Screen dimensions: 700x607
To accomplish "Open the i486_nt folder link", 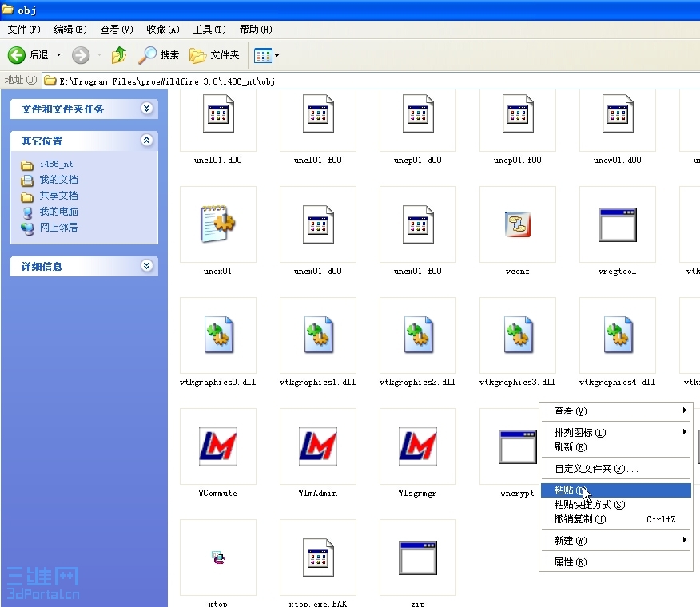I will (56, 165).
